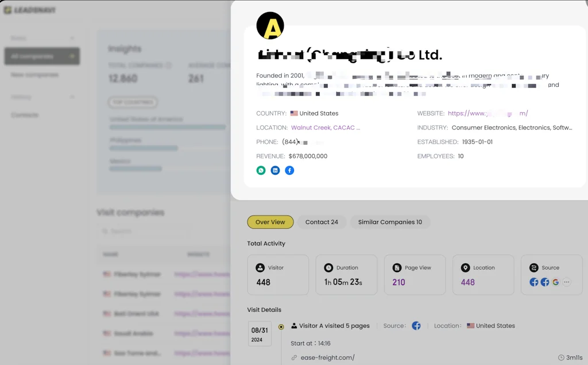The width and height of the screenshot is (588, 365).
Task: Click the green WhatsApp icon on company card
Action: tap(261, 170)
